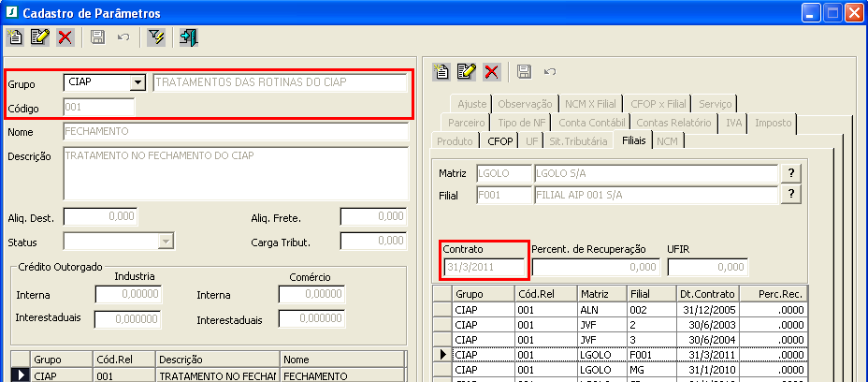The height and width of the screenshot is (382, 868).
Task: Open the Conta Contábil tab
Action: 592,123
